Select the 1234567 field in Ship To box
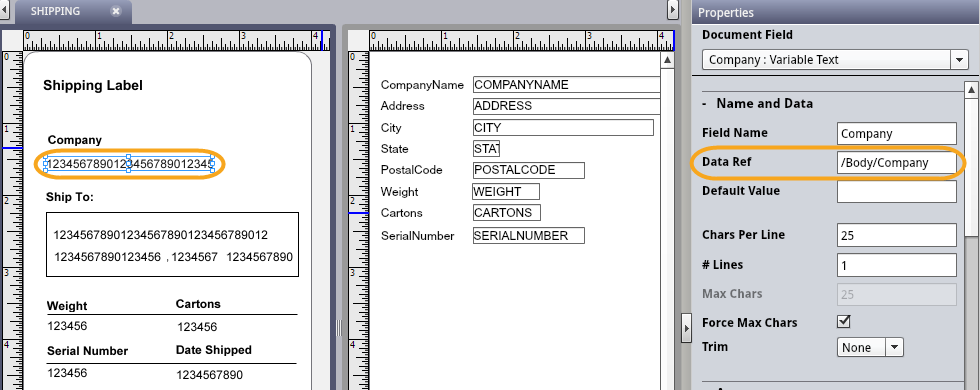This screenshot has height=390, width=980. coord(195,257)
